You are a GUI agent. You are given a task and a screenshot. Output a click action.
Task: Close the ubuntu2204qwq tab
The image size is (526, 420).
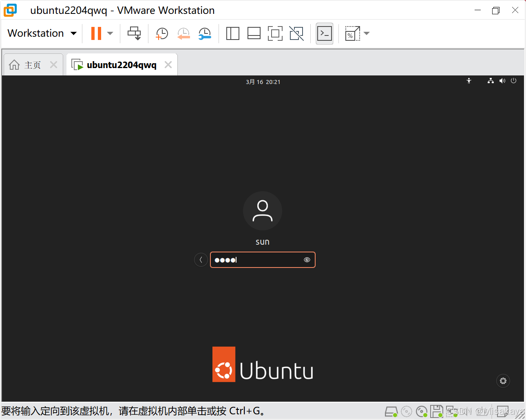[168, 64]
